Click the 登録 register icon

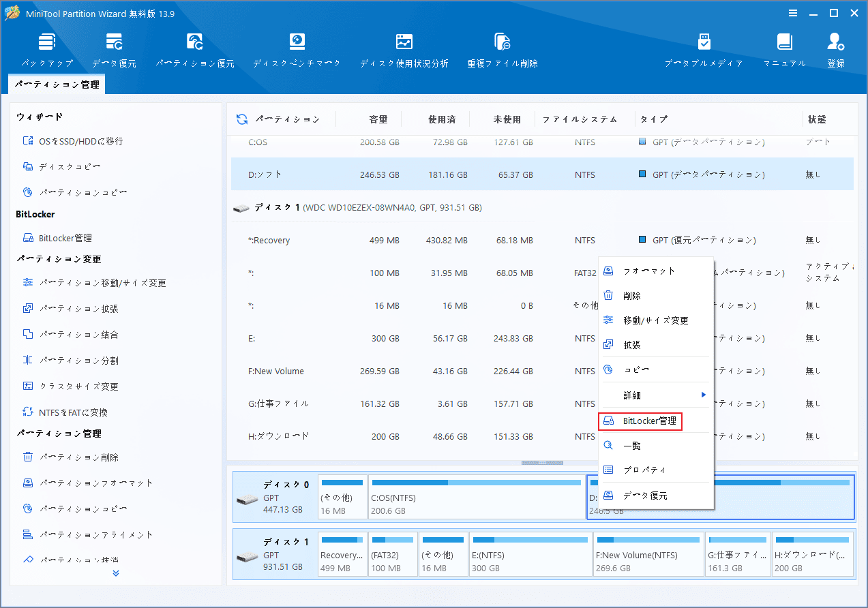click(836, 50)
